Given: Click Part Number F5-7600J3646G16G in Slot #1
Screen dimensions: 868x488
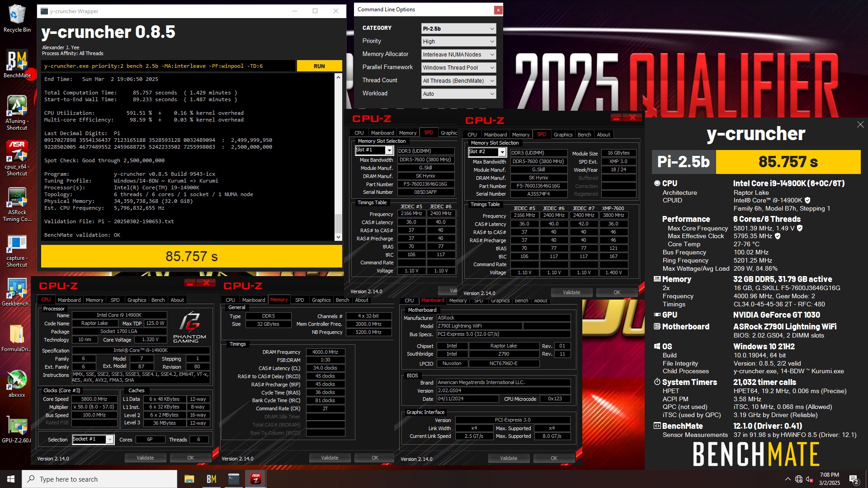Looking at the screenshot, I should click(x=425, y=184).
